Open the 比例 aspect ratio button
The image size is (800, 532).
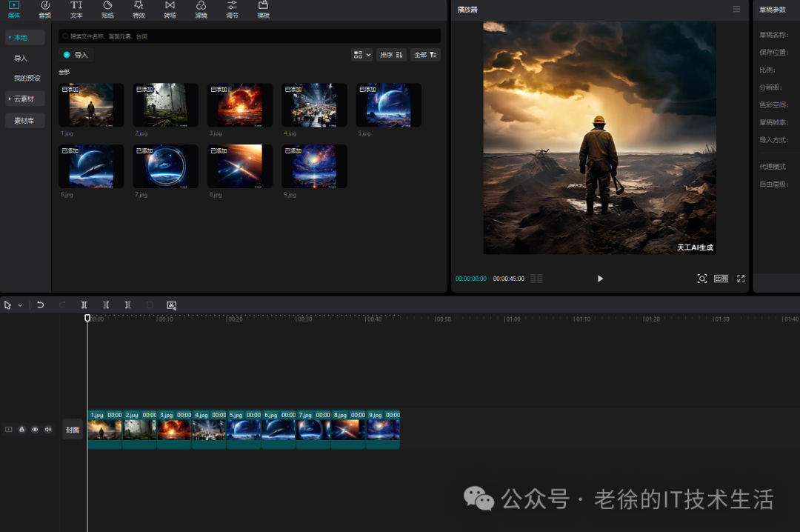pos(721,279)
